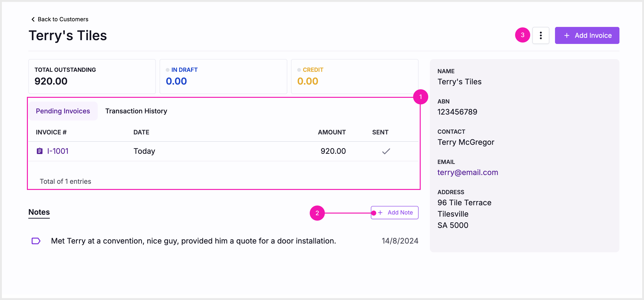The image size is (644, 300).
Task: Select the Pending Invoices tab
Action: [x=63, y=111]
